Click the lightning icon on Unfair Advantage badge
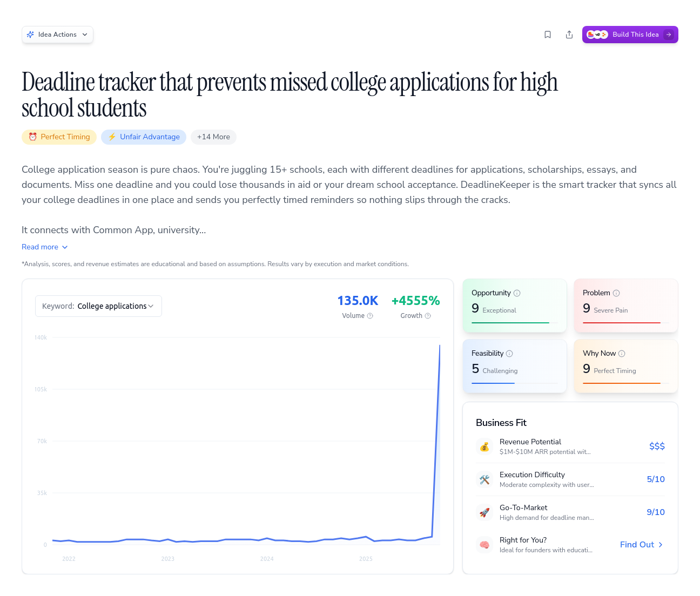 112,137
